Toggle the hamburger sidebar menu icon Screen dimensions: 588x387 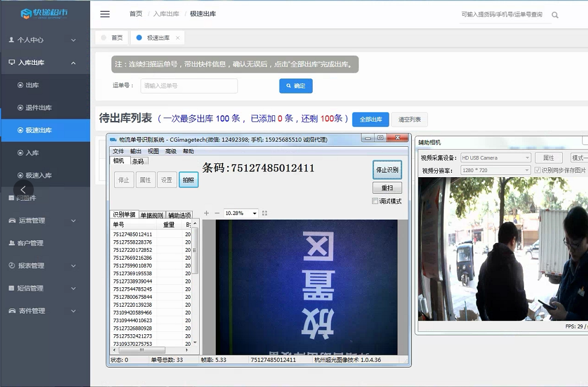(x=105, y=14)
